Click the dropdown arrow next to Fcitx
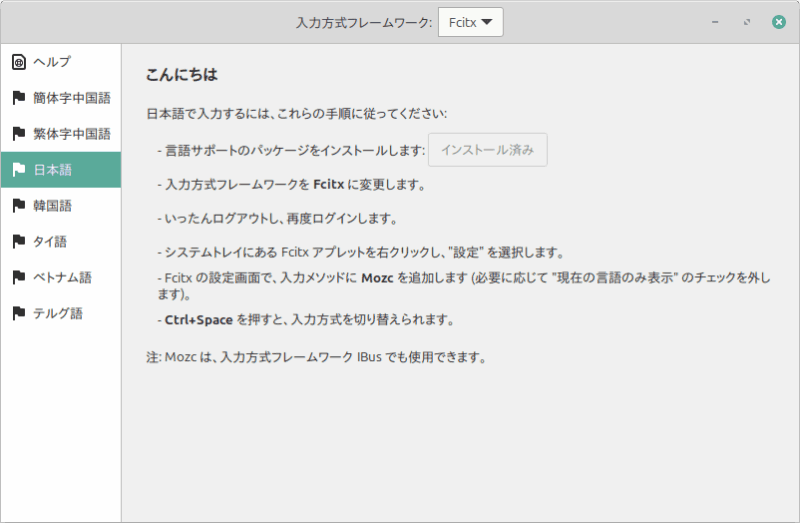 coord(487,22)
